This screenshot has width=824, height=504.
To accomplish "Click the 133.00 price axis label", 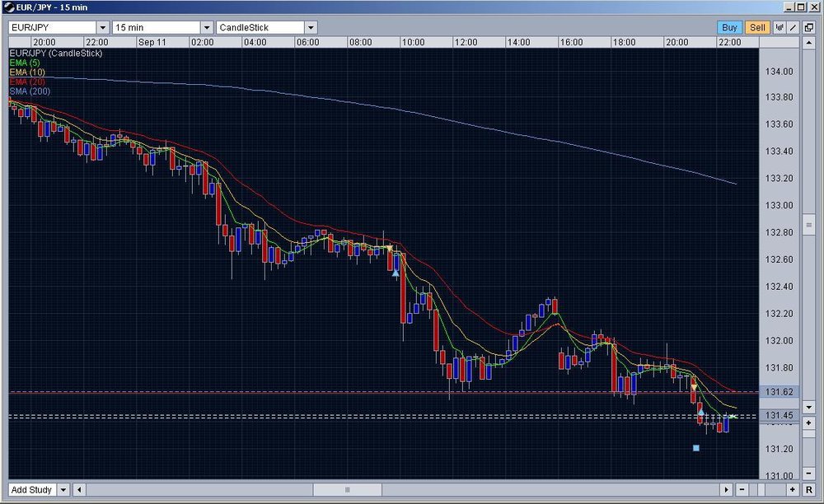I will point(780,205).
